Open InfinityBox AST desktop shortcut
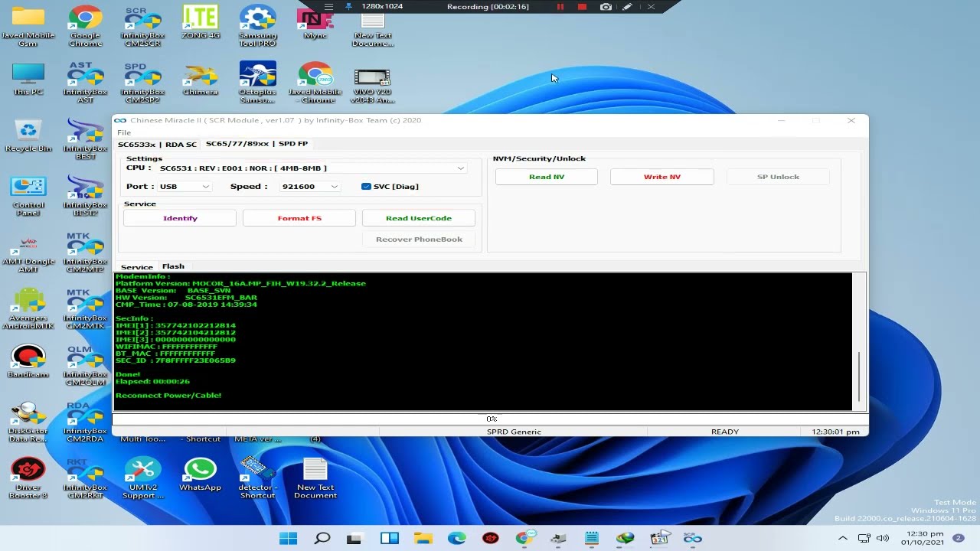980x551 pixels. click(x=85, y=83)
